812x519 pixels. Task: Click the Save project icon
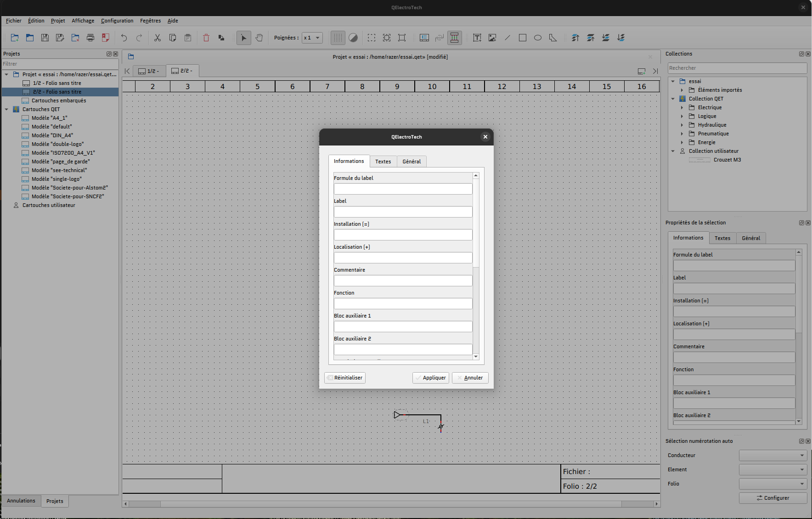click(45, 38)
